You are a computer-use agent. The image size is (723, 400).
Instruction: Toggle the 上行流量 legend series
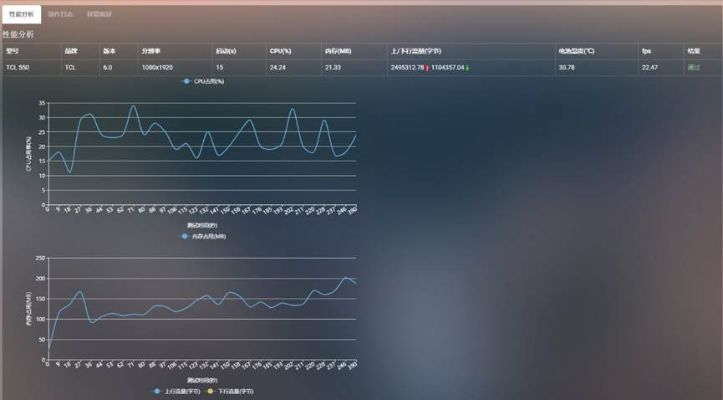(158, 391)
